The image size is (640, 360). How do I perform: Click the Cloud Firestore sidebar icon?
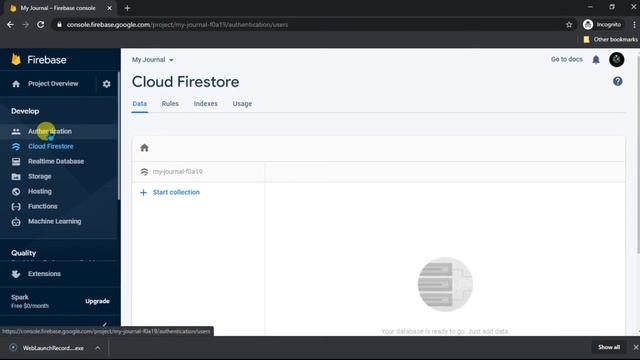pyautogui.click(x=16, y=147)
